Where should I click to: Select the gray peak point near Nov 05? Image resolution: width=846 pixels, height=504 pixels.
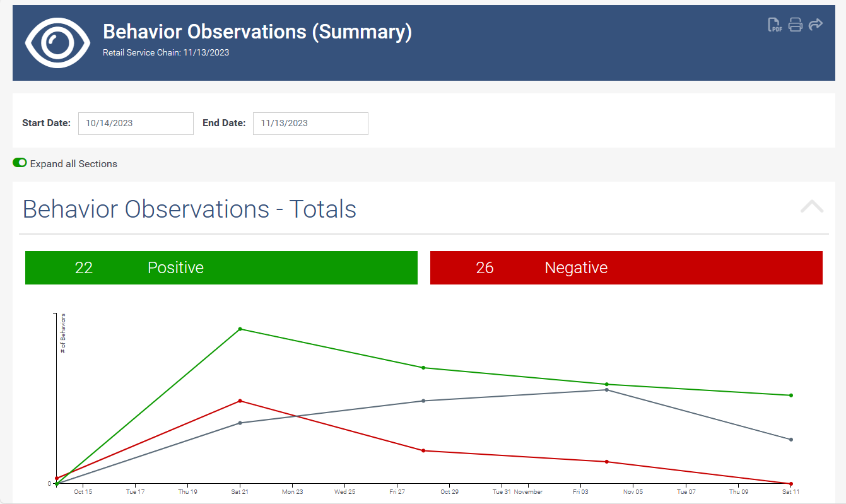(607, 390)
